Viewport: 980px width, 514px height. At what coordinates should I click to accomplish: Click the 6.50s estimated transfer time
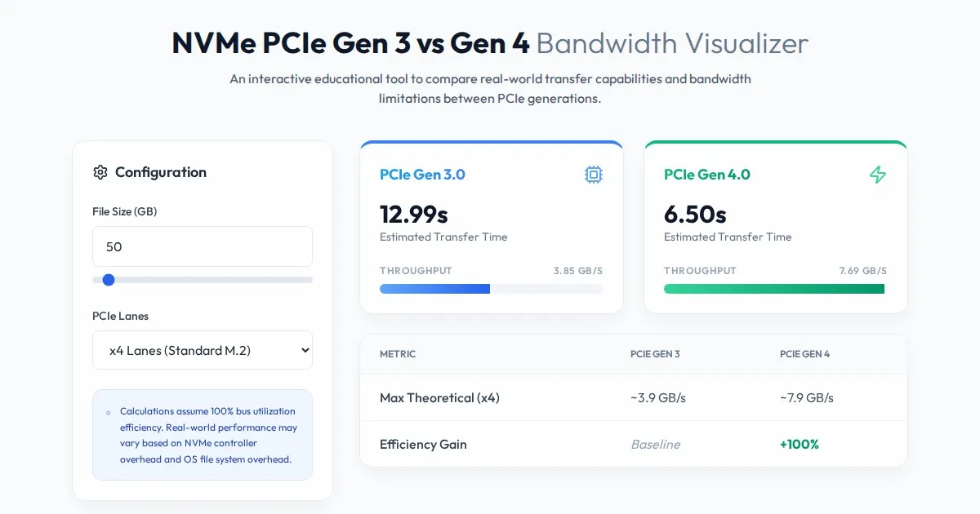(695, 215)
